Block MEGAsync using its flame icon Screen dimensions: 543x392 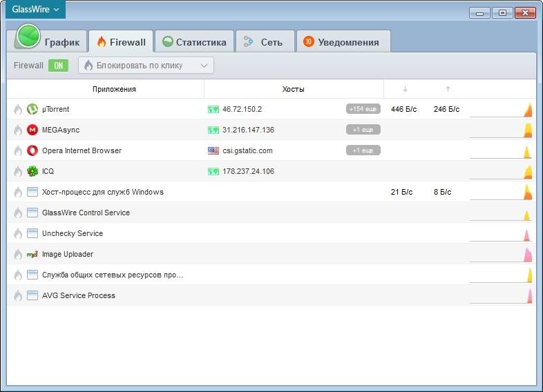(18, 130)
